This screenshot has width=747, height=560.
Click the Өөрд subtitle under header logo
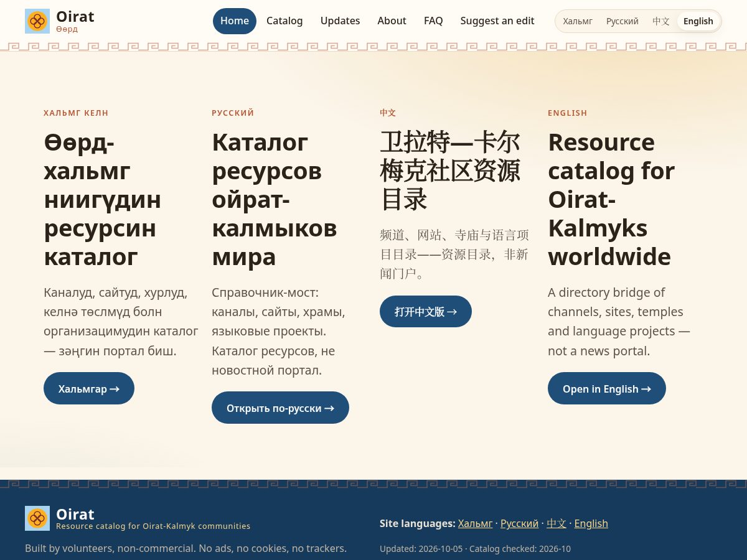[x=67, y=29]
